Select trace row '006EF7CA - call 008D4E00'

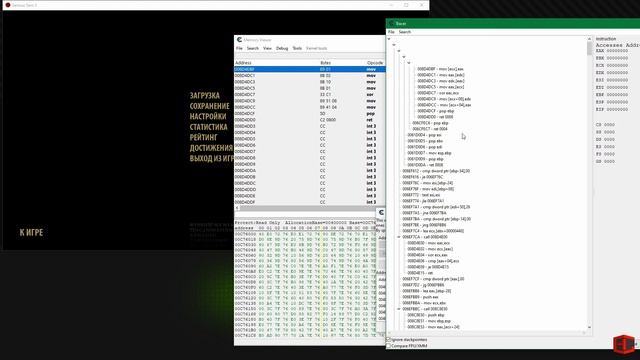(x=424, y=237)
